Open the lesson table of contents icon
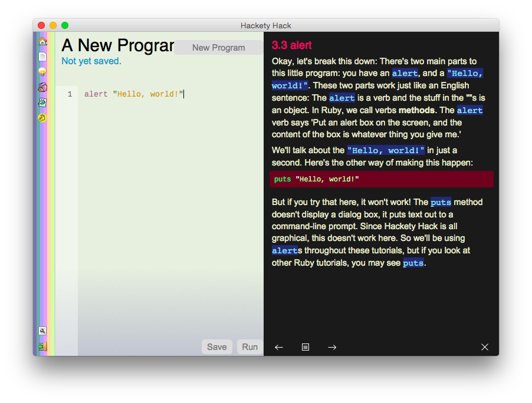 [x=306, y=347]
